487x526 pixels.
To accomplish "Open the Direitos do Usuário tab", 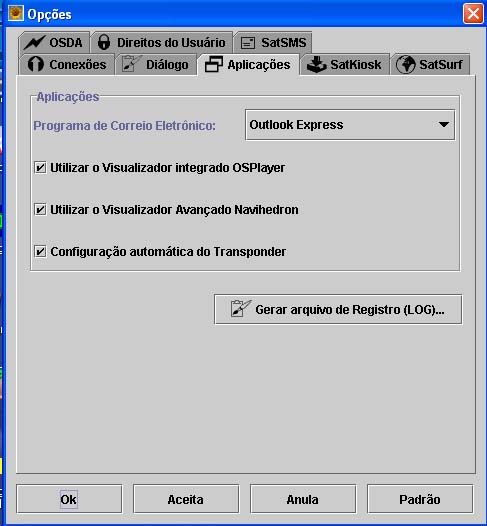I will point(162,42).
